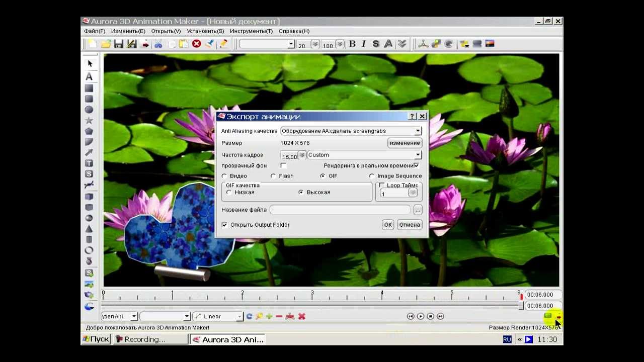
Task: Pick the cone shape tool
Action: point(89,229)
